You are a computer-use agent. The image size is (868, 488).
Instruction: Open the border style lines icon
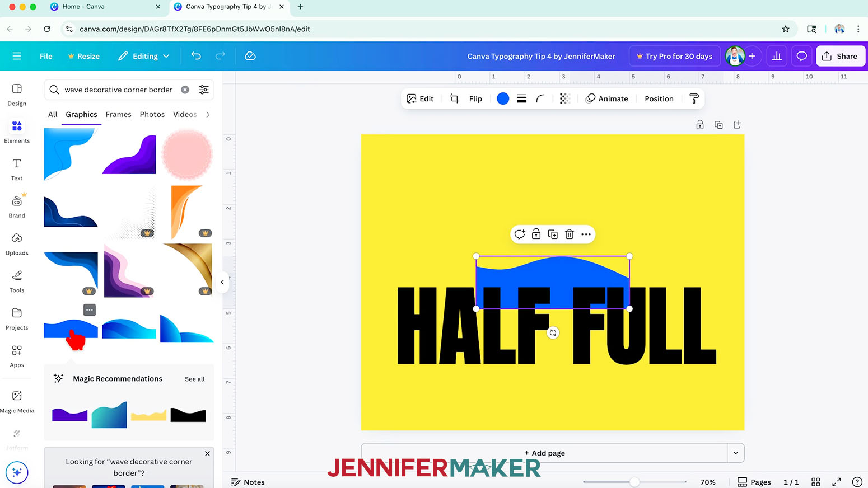pyautogui.click(x=521, y=98)
